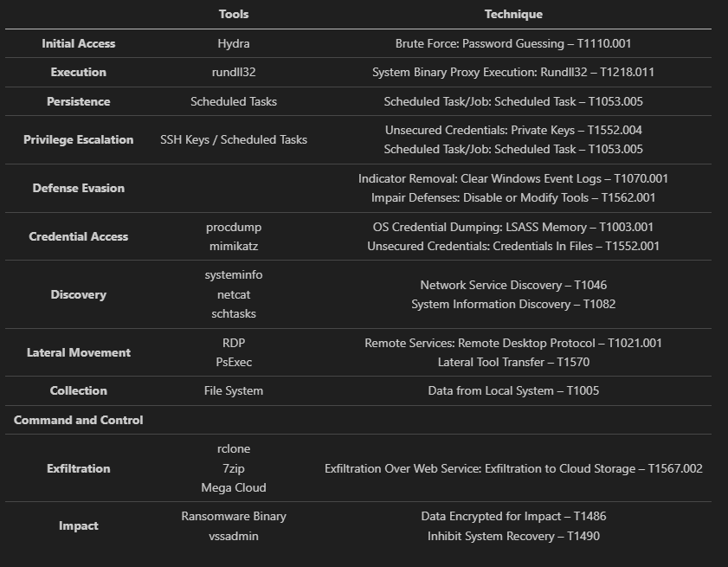Click the Inhibit System Recovery T1490 technique
Viewport: 728px width, 567px height.
(513, 536)
